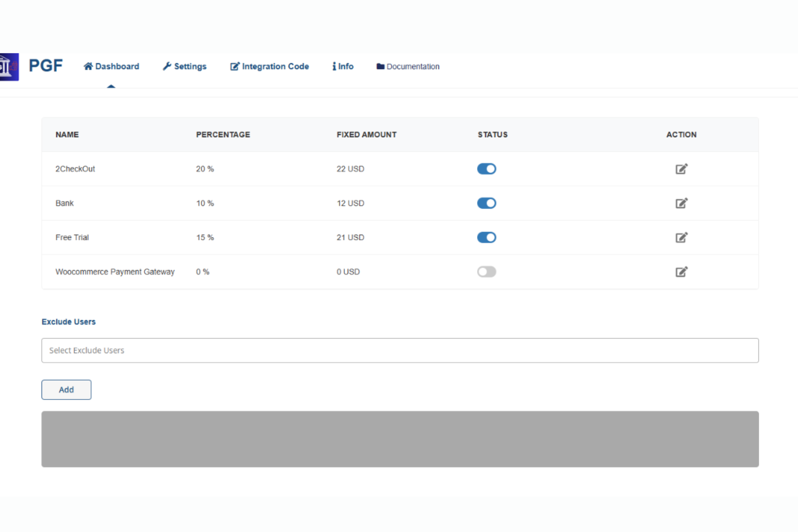
Task: Click the Documentation folder icon
Action: [x=380, y=66]
